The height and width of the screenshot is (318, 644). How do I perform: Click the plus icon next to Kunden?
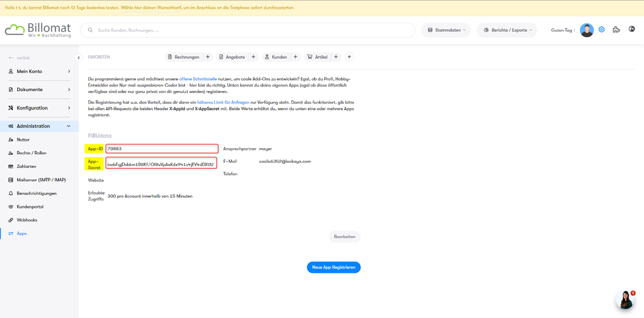click(x=295, y=57)
